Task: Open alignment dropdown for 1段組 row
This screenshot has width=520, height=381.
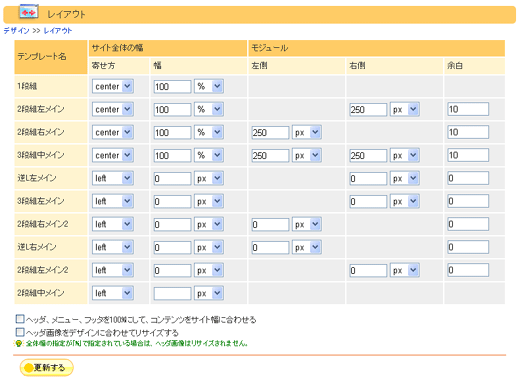Action: click(113, 86)
